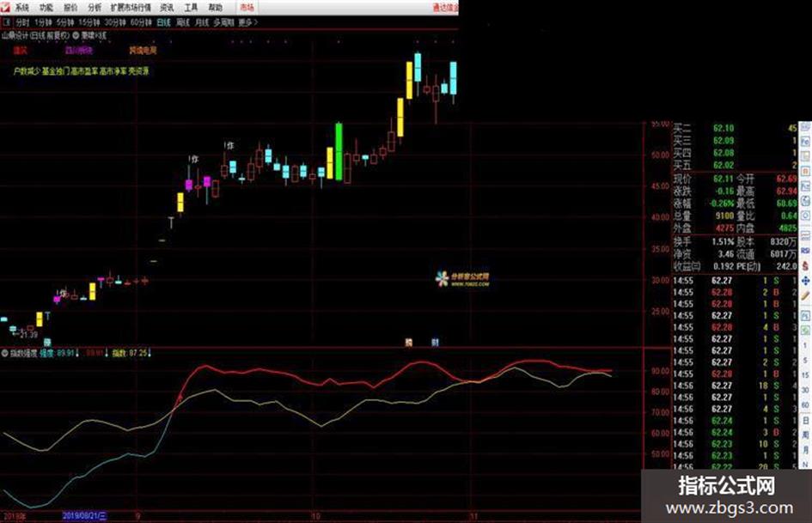This screenshot has height=523, width=812.
Task: Click the 换手 value 1.51%
Action: click(x=723, y=242)
